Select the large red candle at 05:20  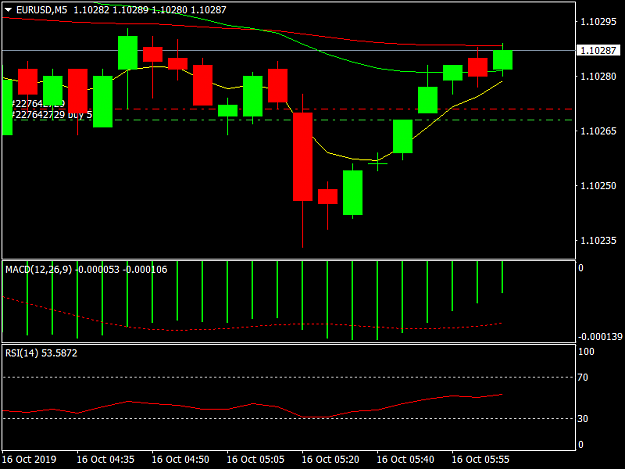click(303, 157)
